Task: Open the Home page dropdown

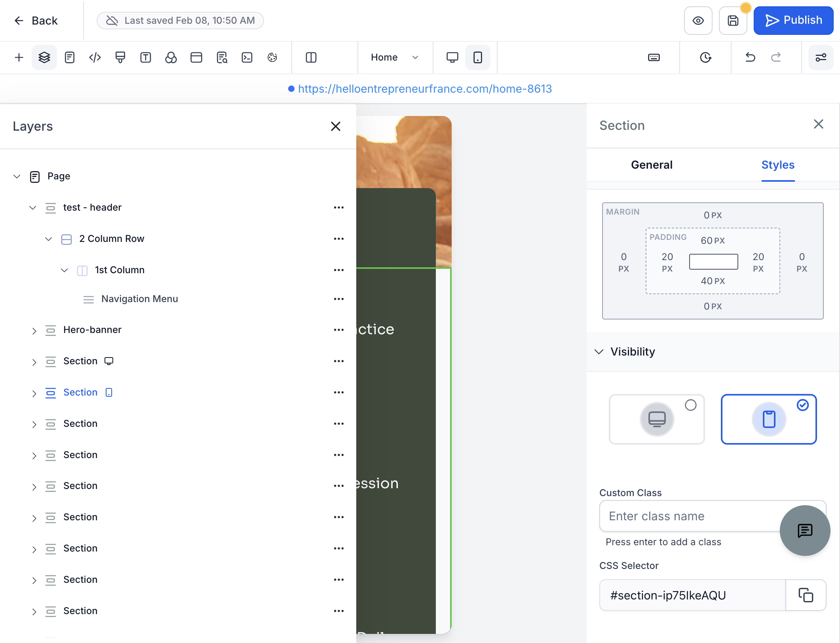Action: click(395, 57)
